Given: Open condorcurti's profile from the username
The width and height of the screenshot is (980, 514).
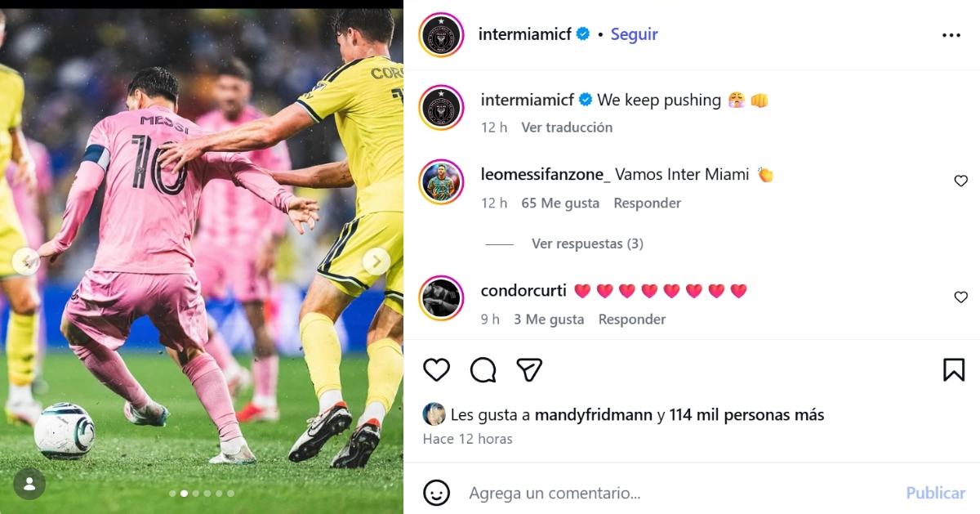Looking at the screenshot, I should point(523,290).
